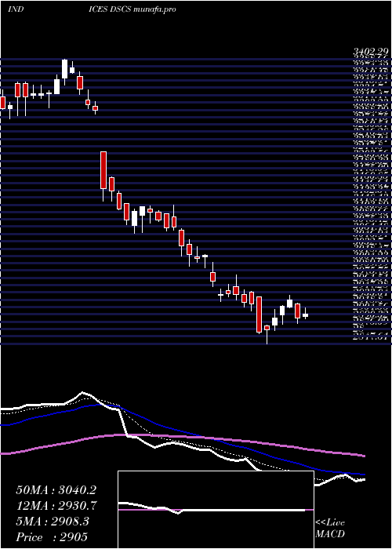Click the '12MA : 2930.7' label
The height and width of the screenshot is (549, 392).
coord(56,506)
